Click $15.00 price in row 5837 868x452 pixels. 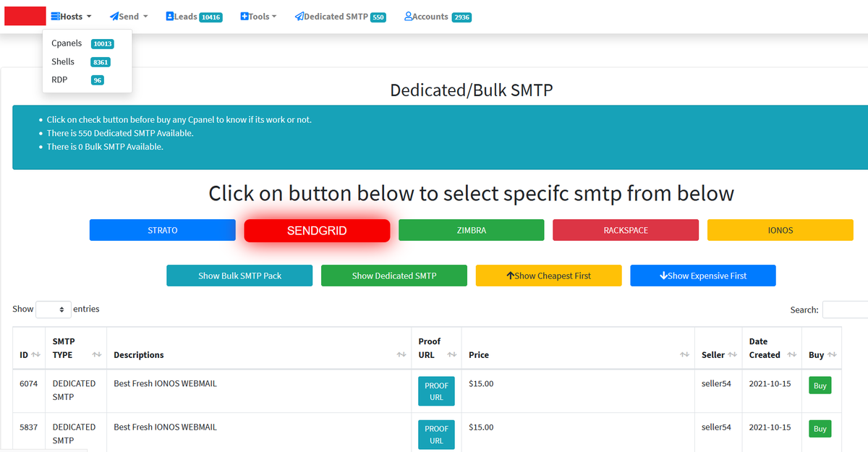pos(481,427)
